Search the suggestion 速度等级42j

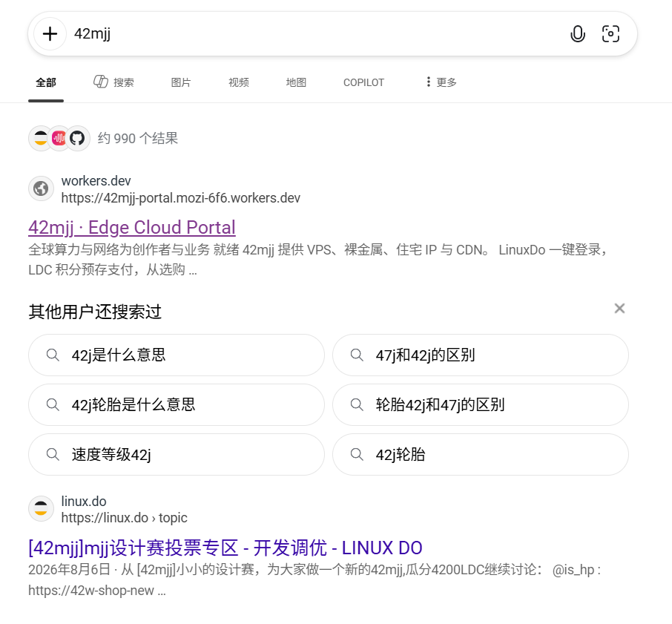click(177, 454)
